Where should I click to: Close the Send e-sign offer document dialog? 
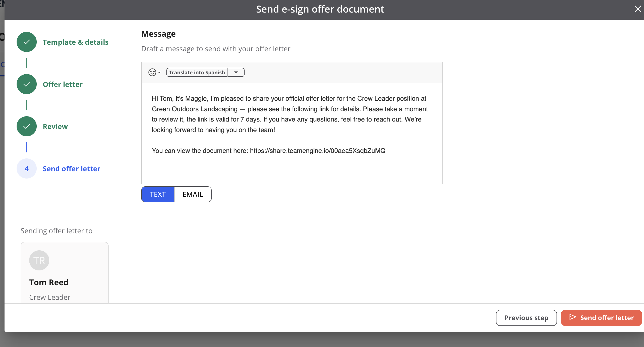pyautogui.click(x=637, y=9)
